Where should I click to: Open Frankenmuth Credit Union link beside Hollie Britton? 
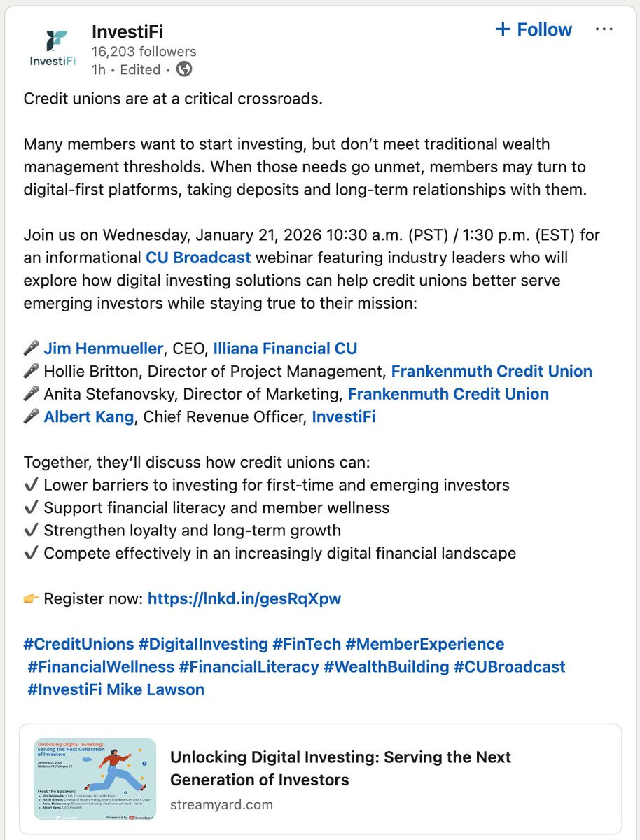(492, 371)
